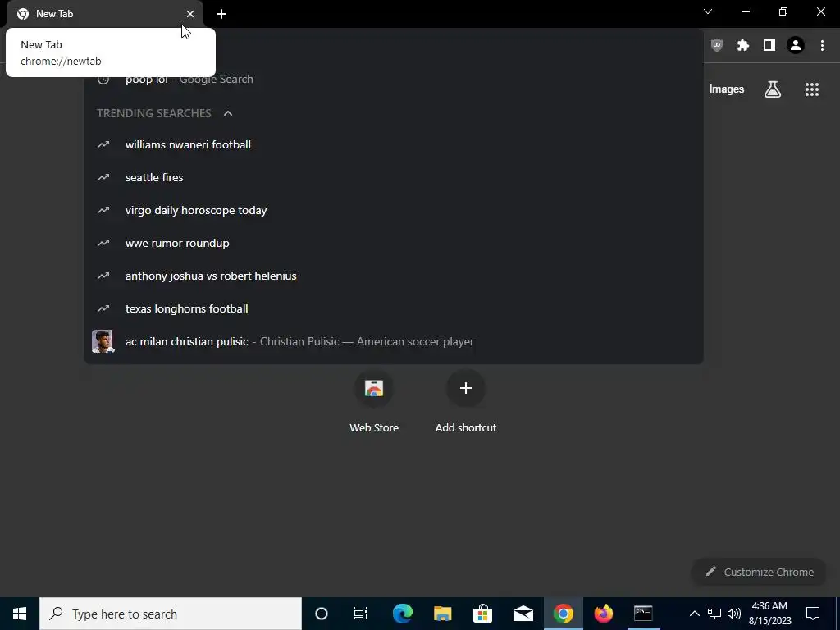Click the taskbar search box
This screenshot has width=840, height=630.
pyautogui.click(x=171, y=614)
